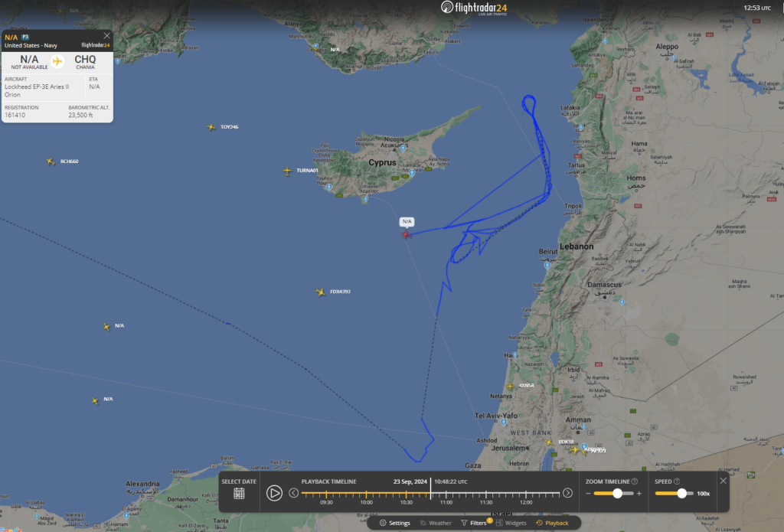Step timeline backward with left arrow
Image resolution: width=784 pixels, height=532 pixels.
[293, 493]
